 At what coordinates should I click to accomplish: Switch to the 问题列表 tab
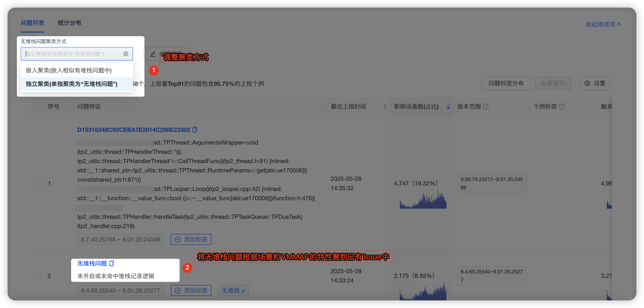(x=32, y=23)
